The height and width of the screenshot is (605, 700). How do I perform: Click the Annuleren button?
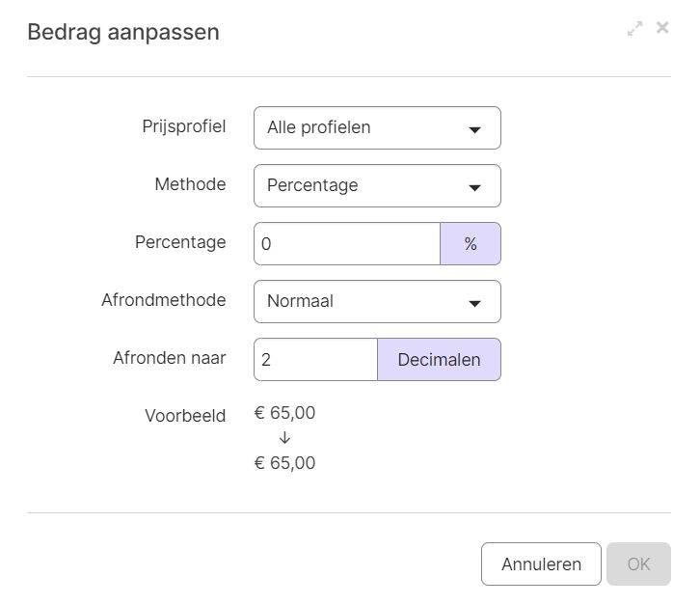coord(541,564)
